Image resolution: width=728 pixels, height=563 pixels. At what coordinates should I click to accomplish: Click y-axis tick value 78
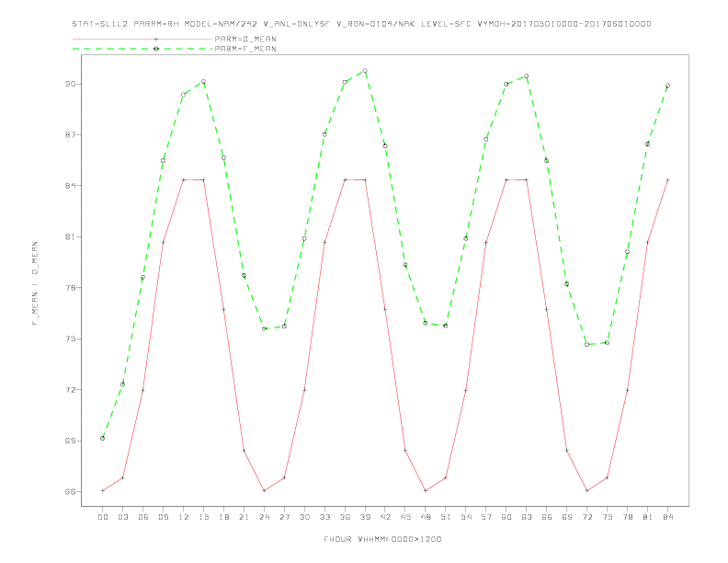coord(71,288)
